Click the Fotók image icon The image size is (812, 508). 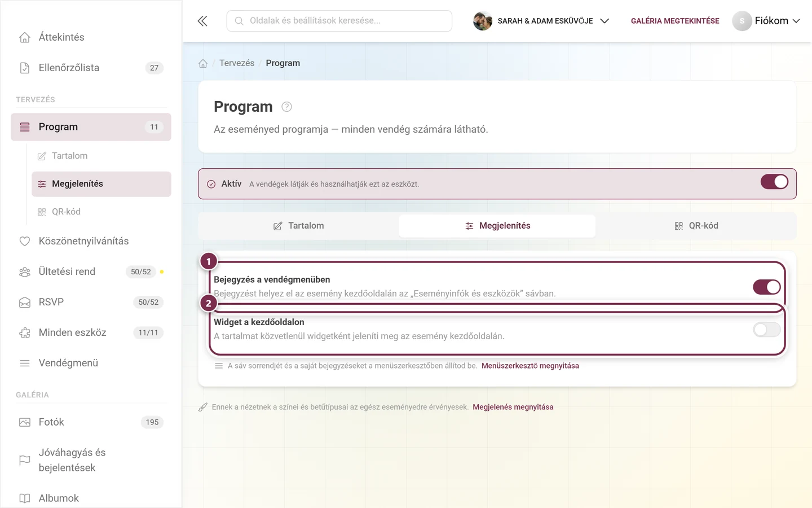25,422
